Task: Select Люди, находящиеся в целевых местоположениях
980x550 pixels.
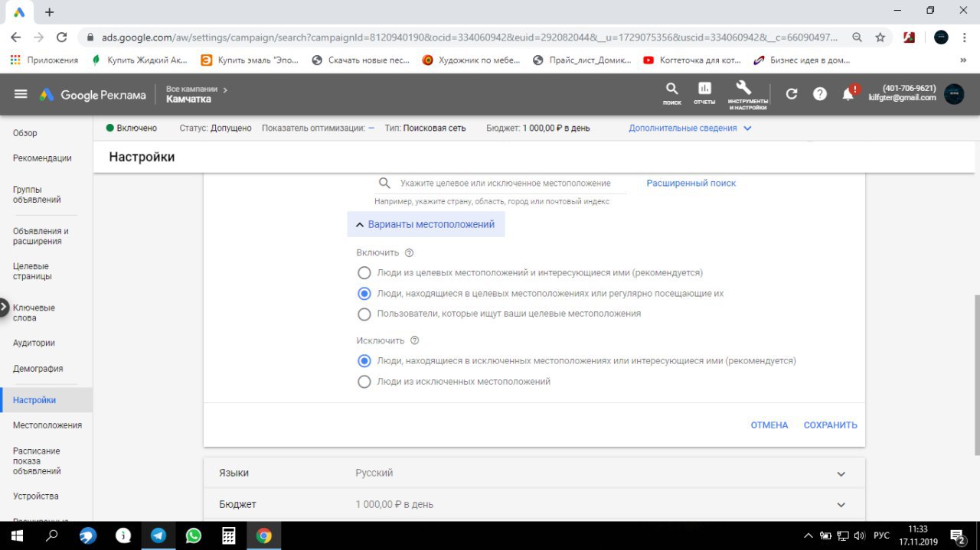Action: coord(364,293)
